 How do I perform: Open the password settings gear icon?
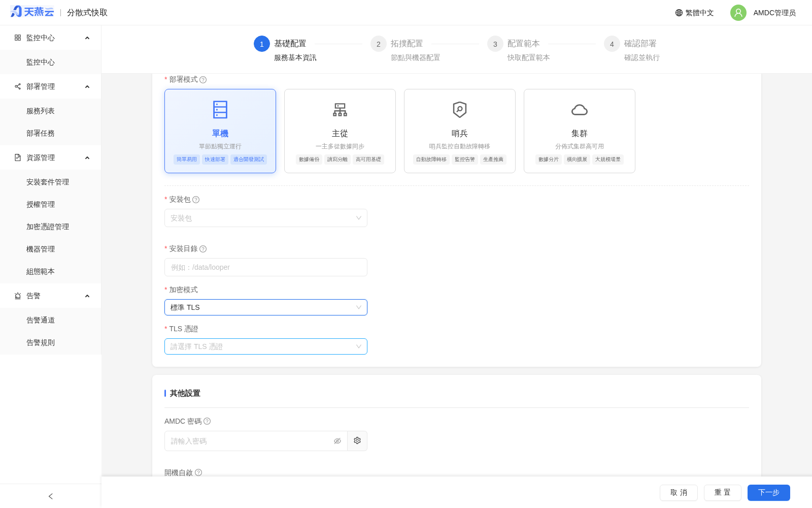click(x=357, y=441)
